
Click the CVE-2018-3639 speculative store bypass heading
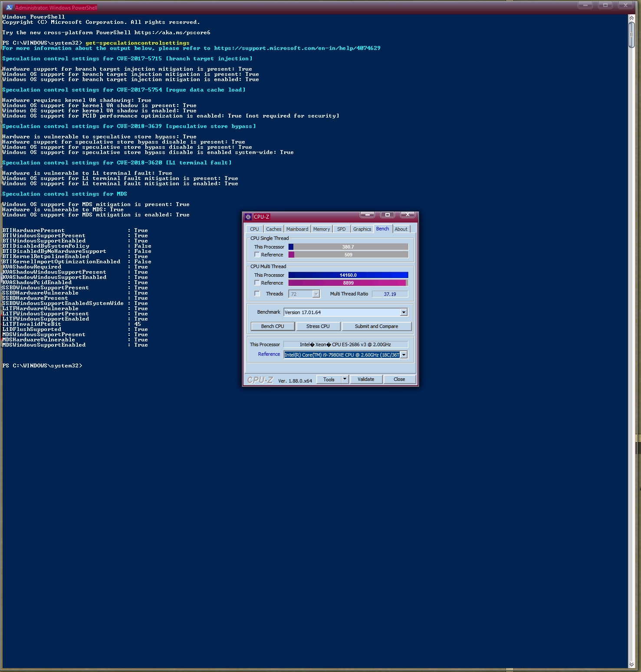coord(129,126)
